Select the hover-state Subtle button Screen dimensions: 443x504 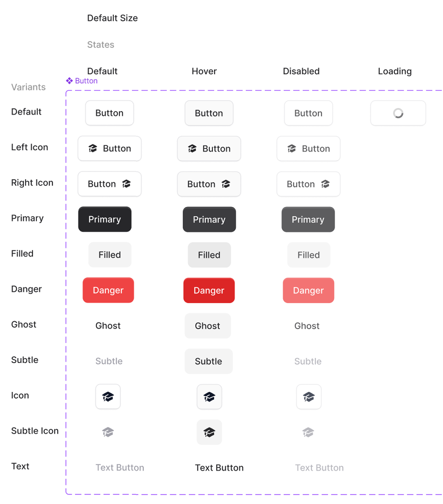point(209,361)
